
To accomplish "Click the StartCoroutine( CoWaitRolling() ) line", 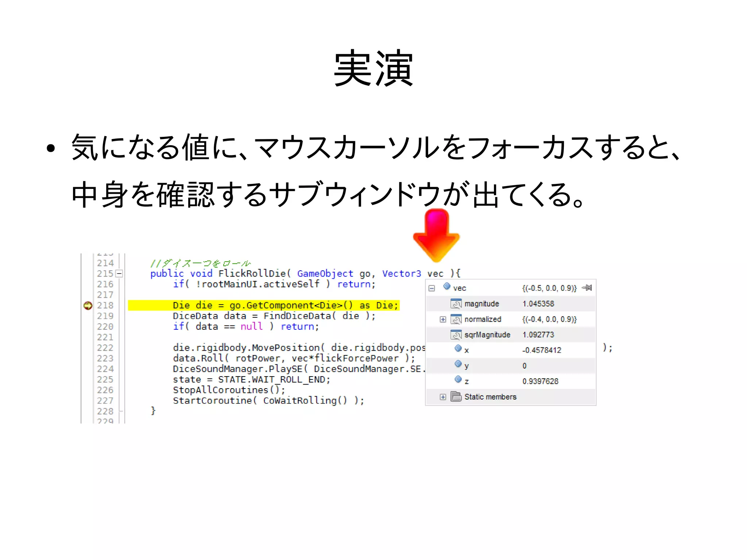I will 268,401.
